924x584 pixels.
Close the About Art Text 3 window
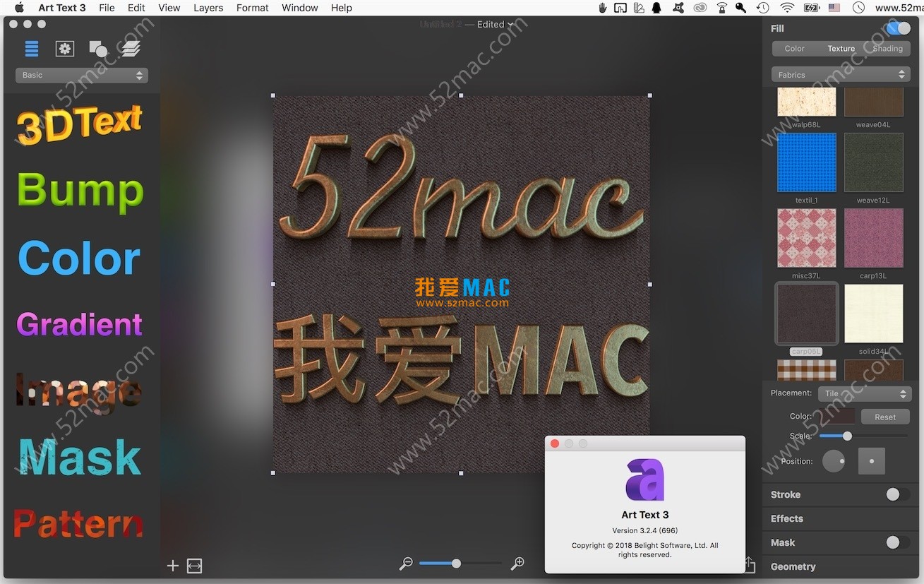coord(555,443)
